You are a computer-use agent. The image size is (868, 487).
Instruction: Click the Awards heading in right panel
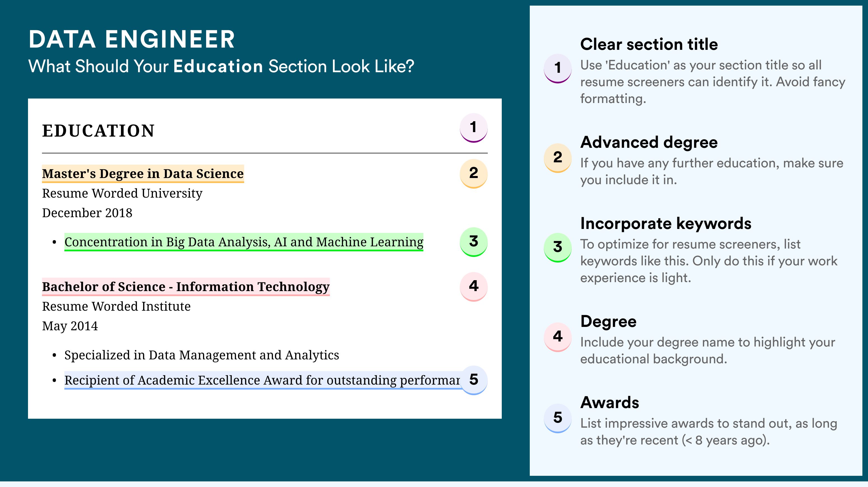click(610, 402)
